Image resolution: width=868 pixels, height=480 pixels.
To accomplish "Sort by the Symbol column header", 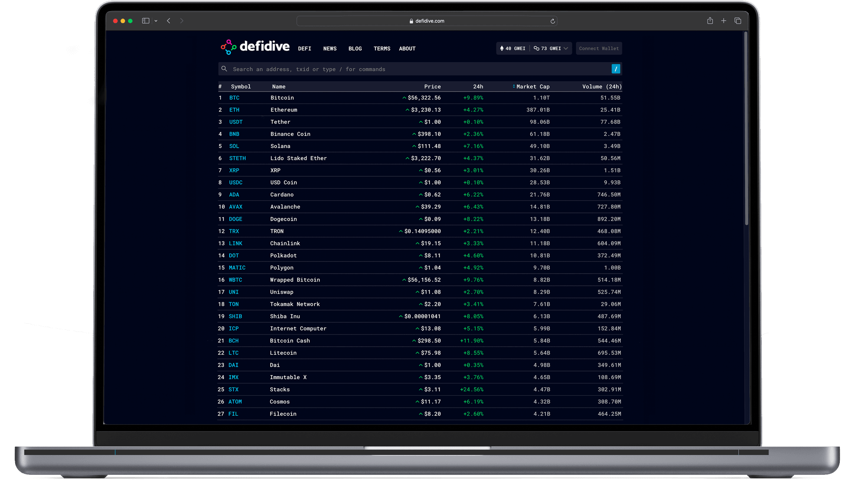I will pos(241,86).
